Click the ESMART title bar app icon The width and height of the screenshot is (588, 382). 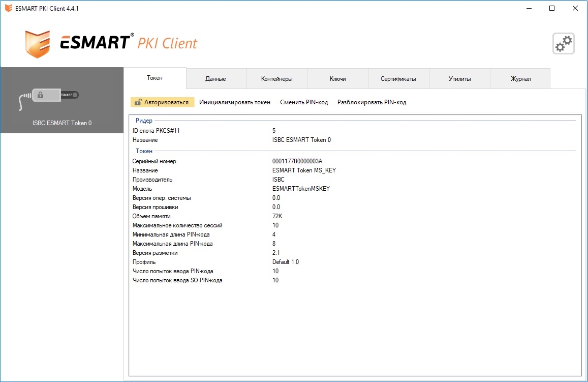coord(8,8)
